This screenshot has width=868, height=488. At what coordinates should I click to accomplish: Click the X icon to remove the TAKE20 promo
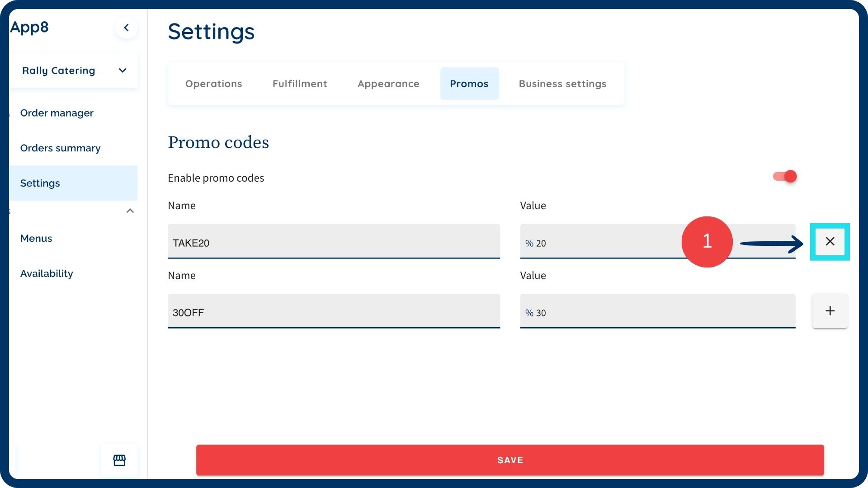pyautogui.click(x=830, y=242)
